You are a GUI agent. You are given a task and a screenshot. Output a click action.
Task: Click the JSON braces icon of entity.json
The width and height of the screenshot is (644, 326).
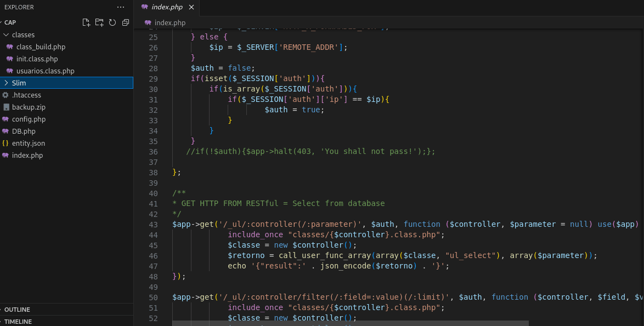(x=5, y=144)
